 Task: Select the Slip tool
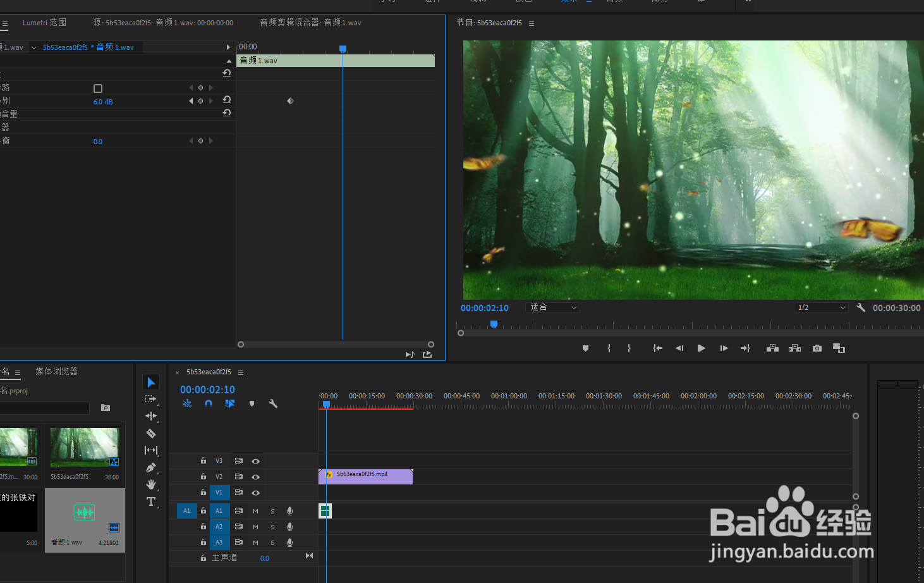tap(151, 450)
